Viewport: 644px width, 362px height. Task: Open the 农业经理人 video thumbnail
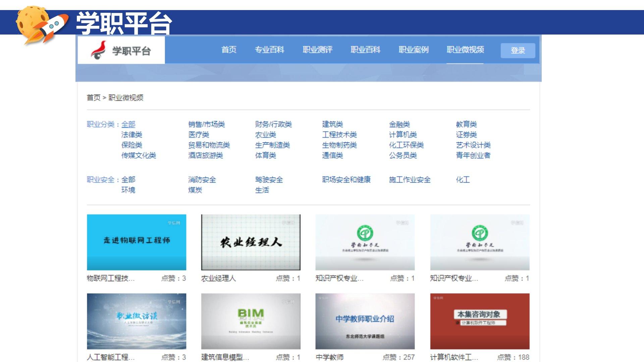coord(251,242)
